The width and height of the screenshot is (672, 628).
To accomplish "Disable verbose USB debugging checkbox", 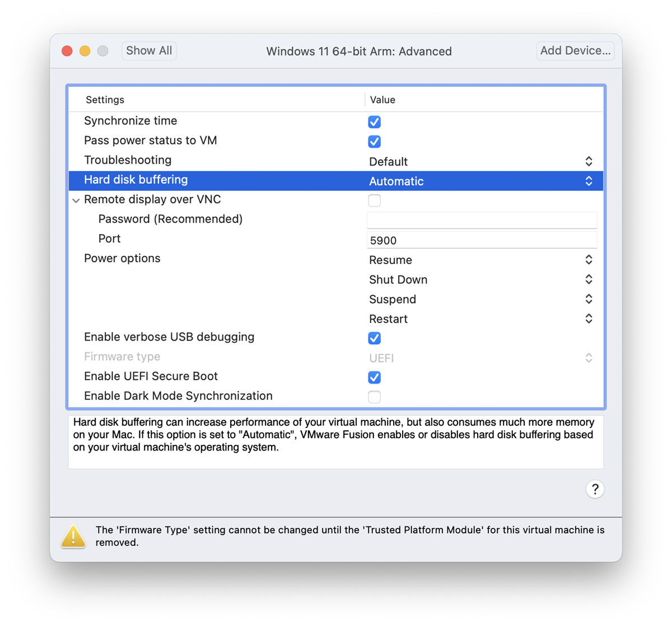I will click(375, 338).
